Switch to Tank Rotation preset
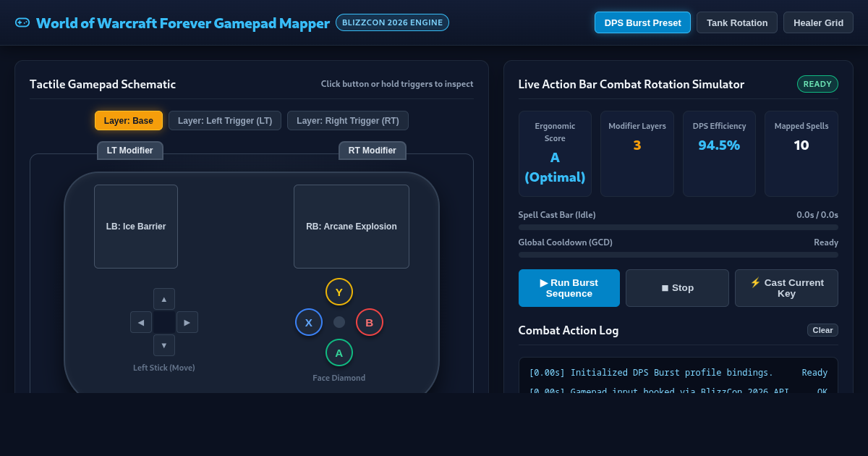 pos(737,22)
